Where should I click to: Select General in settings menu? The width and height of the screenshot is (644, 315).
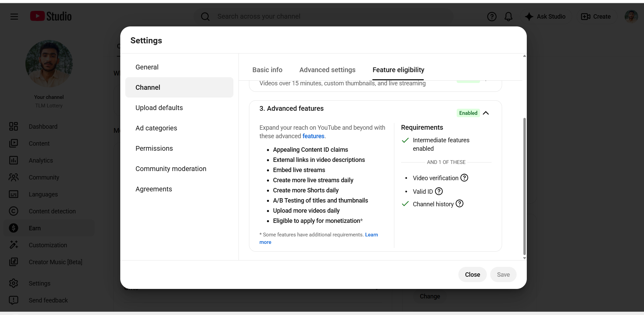coord(179,67)
